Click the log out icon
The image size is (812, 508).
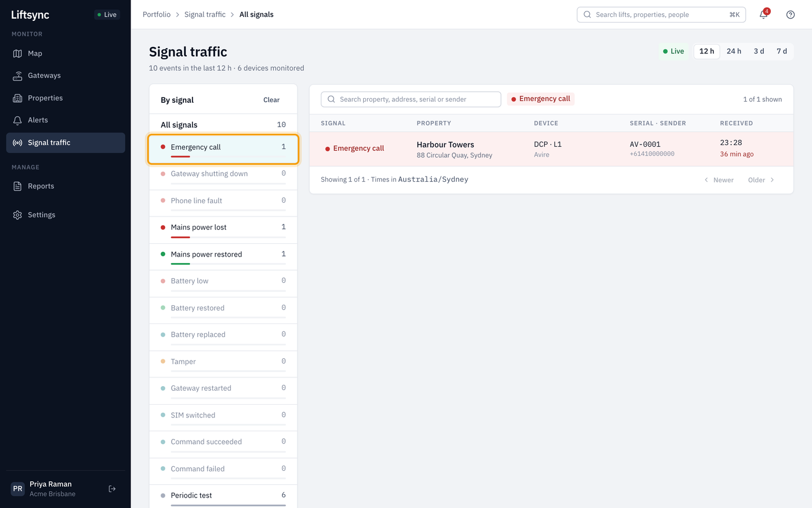click(x=113, y=489)
